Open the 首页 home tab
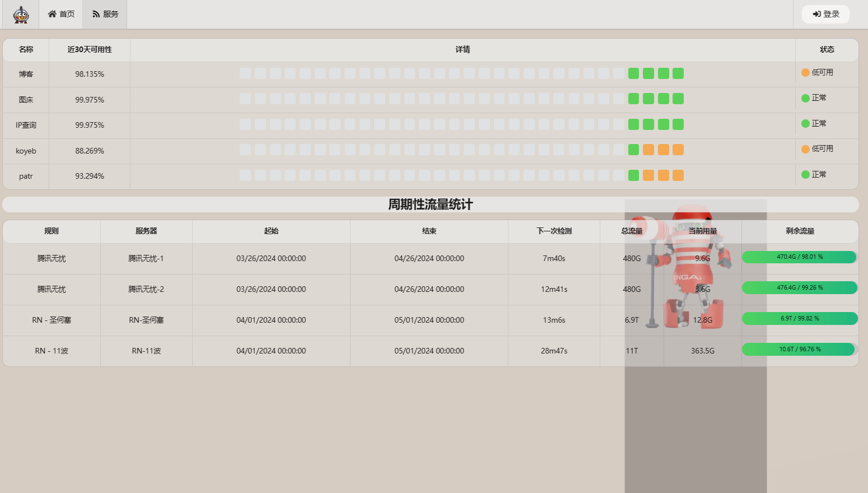This screenshot has height=493, width=868. (x=61, y=14)
